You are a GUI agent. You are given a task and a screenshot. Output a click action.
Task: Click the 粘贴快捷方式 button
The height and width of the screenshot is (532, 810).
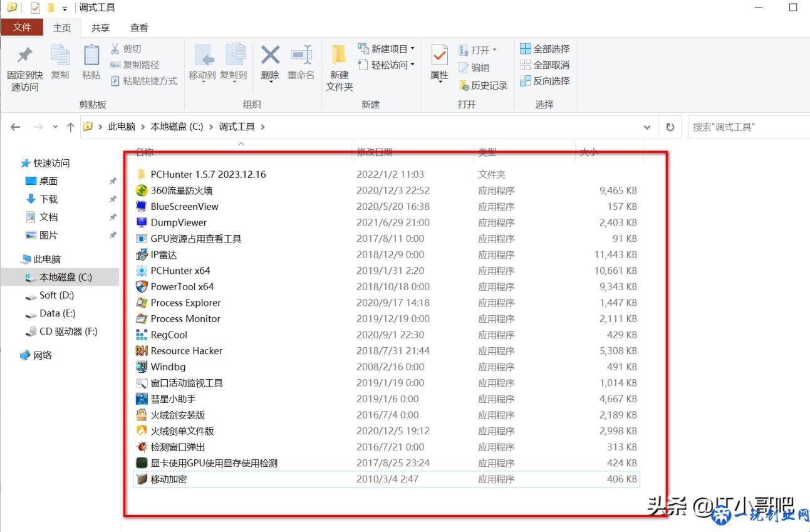pyautogui.click(x=143, y=81)
